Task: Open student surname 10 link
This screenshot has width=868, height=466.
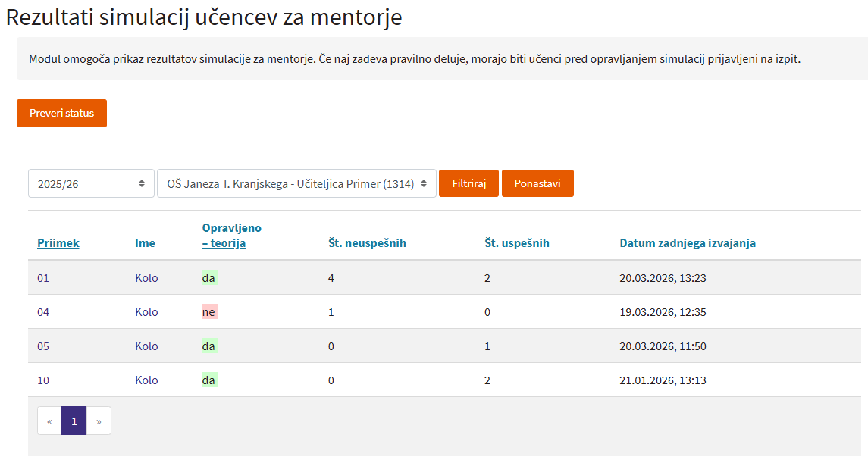Action: [x=43, y=380]
